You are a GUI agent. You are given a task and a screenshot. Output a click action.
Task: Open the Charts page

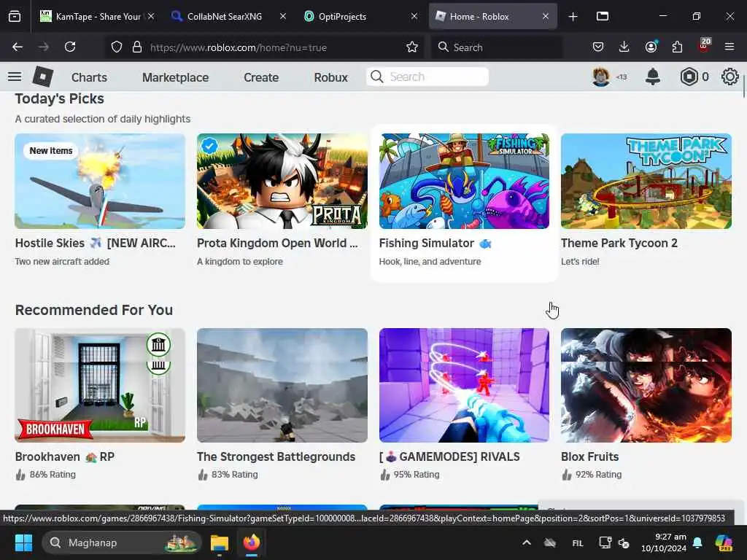(89, 77)
